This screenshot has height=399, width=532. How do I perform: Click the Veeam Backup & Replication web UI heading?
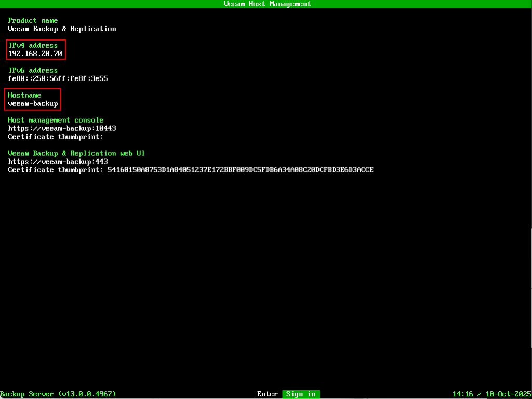(x=76, y=153)
